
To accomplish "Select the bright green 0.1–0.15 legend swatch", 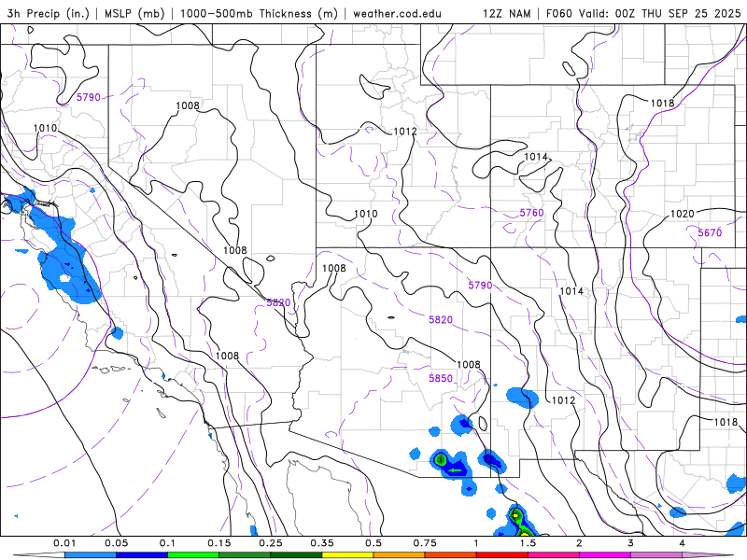I will (x=193, y=555).
